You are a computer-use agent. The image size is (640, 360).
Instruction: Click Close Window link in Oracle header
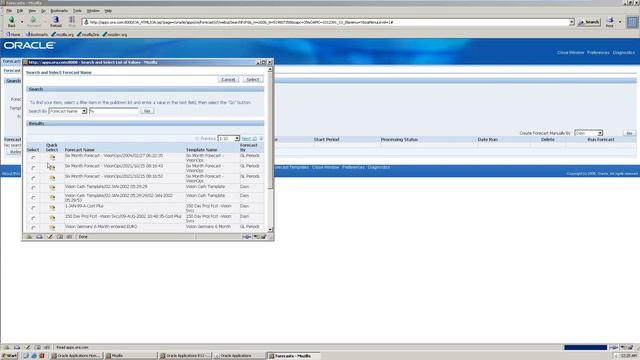coord(570,53)
